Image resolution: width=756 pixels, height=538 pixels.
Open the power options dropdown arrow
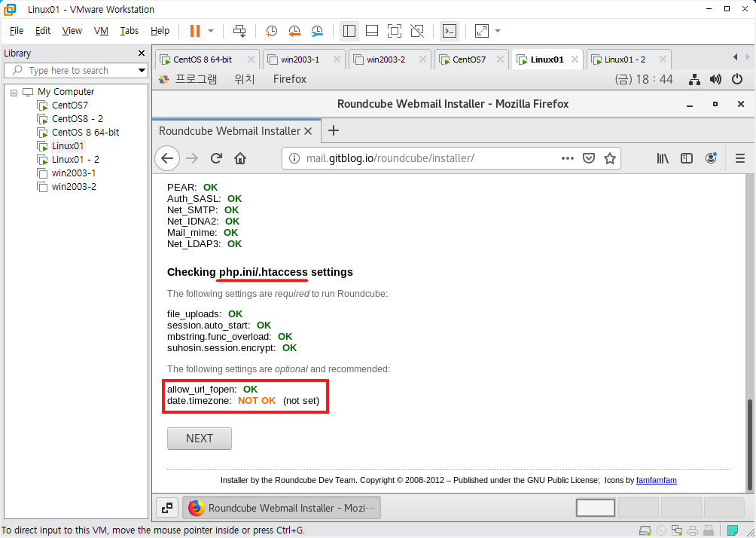(211, 31)
